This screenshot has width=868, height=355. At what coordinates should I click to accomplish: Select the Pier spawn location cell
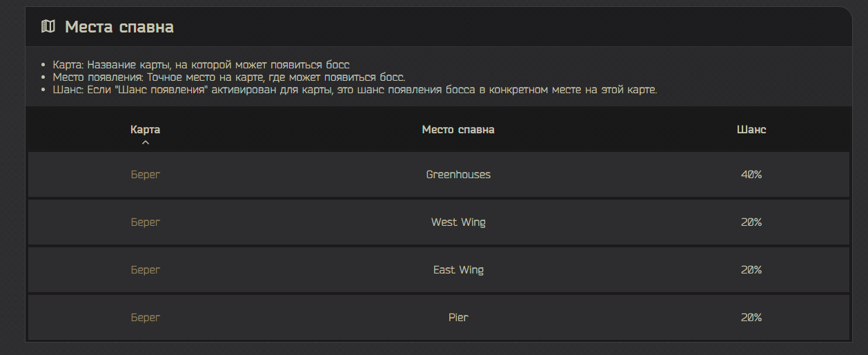point(458,318)
